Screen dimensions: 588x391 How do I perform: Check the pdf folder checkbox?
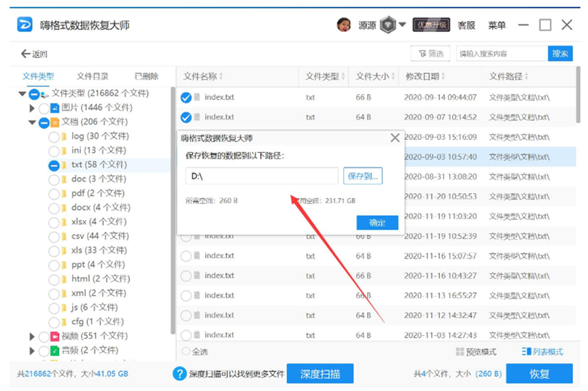click(x=54, y=194)
